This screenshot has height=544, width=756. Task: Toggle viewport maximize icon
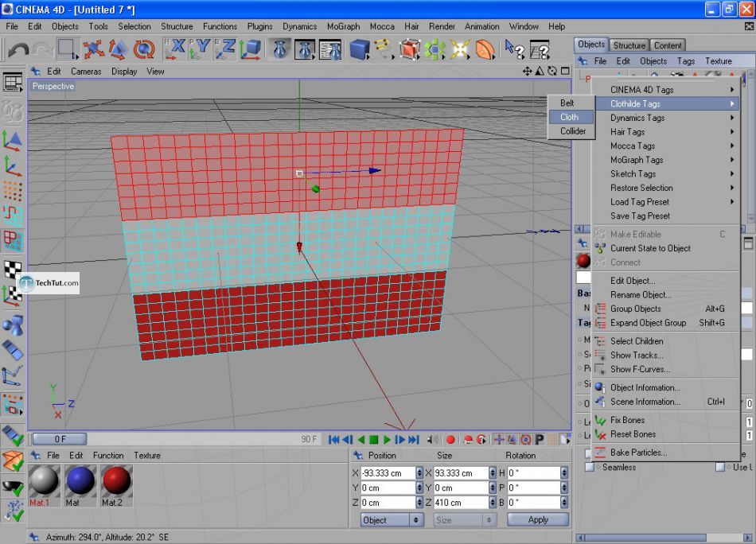pos(565,72)
